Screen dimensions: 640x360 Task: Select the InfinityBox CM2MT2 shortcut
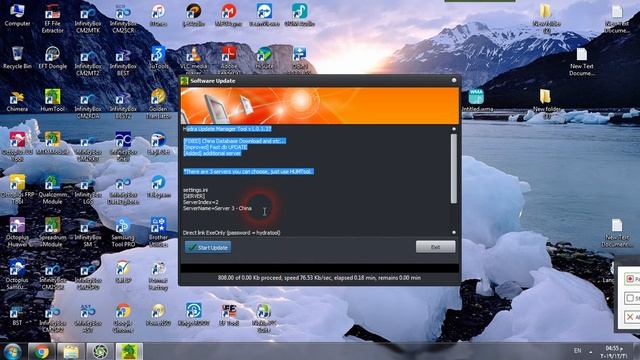88,62
